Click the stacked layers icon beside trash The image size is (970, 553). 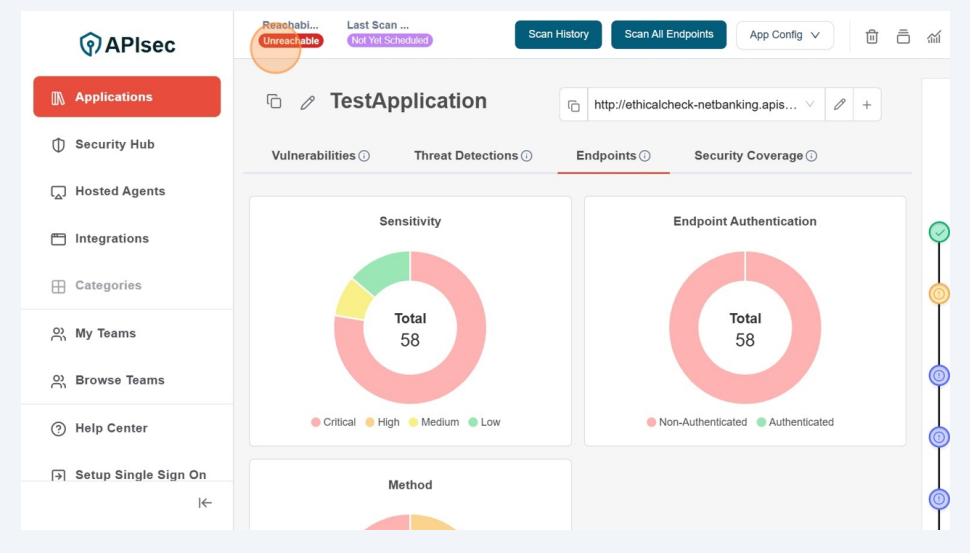[903, 36]
